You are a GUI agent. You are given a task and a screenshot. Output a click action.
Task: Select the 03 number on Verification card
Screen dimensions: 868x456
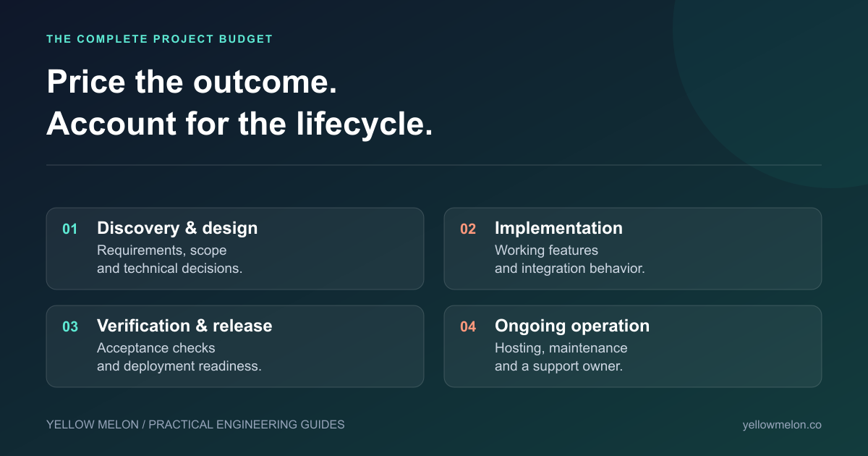70,327
